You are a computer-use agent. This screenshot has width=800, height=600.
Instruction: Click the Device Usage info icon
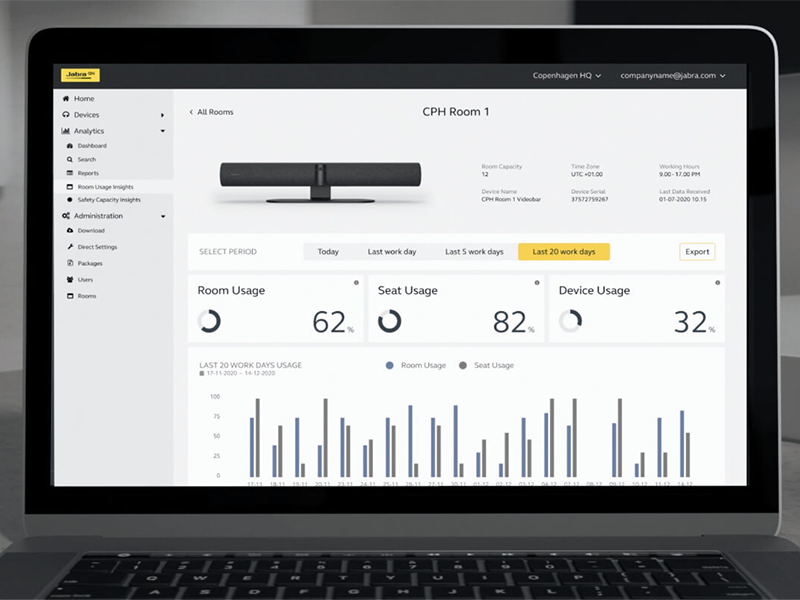coord(717,283)
